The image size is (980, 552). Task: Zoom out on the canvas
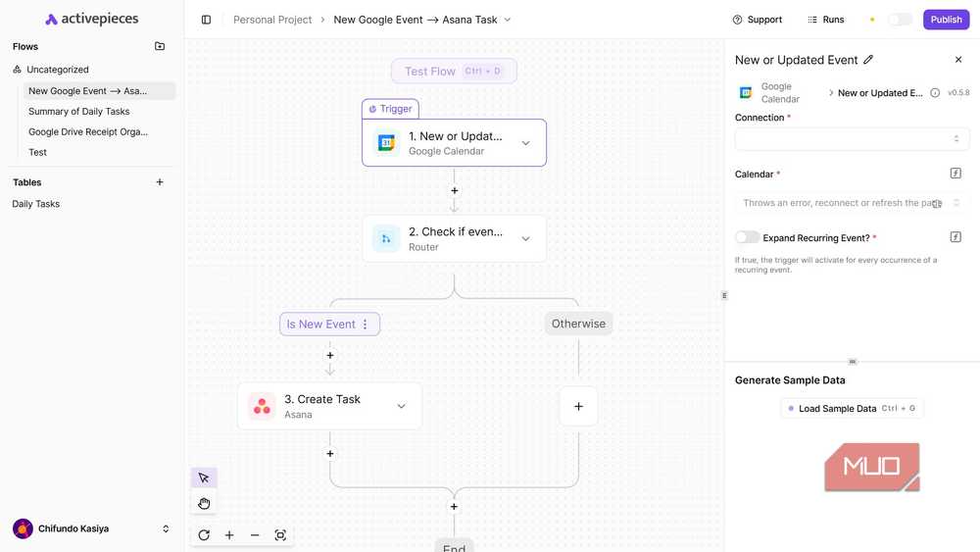coord(255,535)
